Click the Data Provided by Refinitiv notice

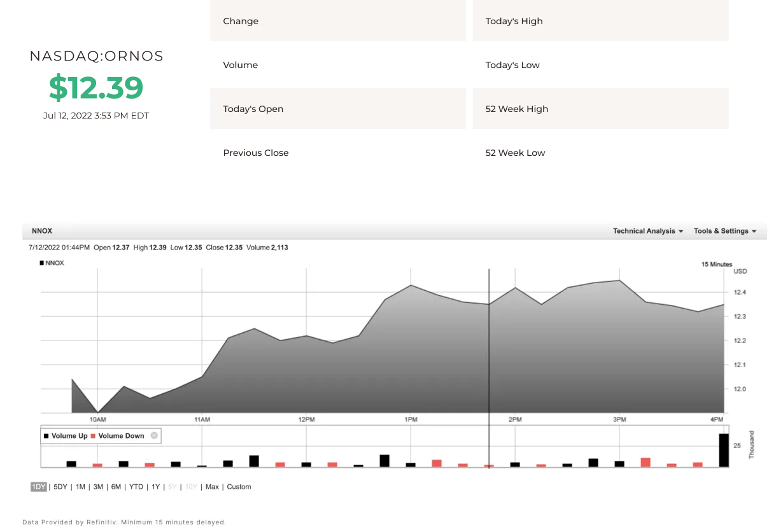click(x=124, y=522)
